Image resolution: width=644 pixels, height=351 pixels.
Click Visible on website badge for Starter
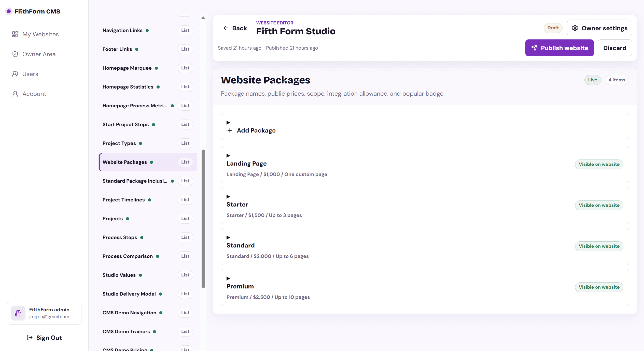pos(599,205)
